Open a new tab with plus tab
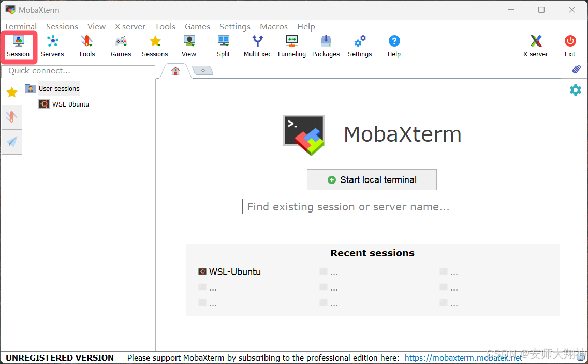The width and height of the screenshot is (588, 364). 203,71
